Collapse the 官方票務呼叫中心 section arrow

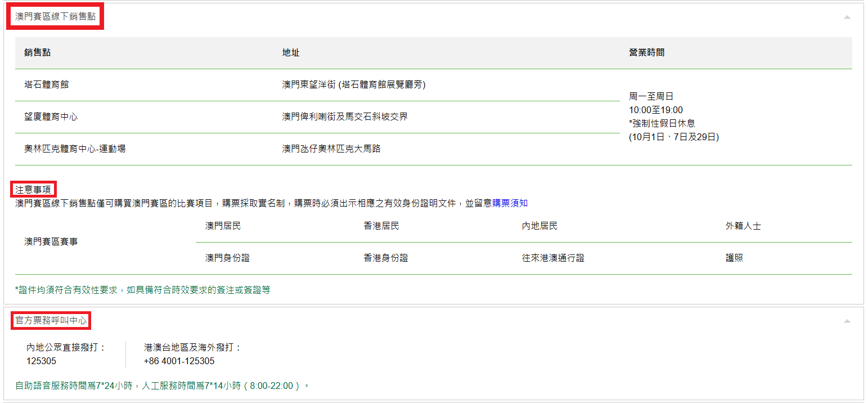847,321
